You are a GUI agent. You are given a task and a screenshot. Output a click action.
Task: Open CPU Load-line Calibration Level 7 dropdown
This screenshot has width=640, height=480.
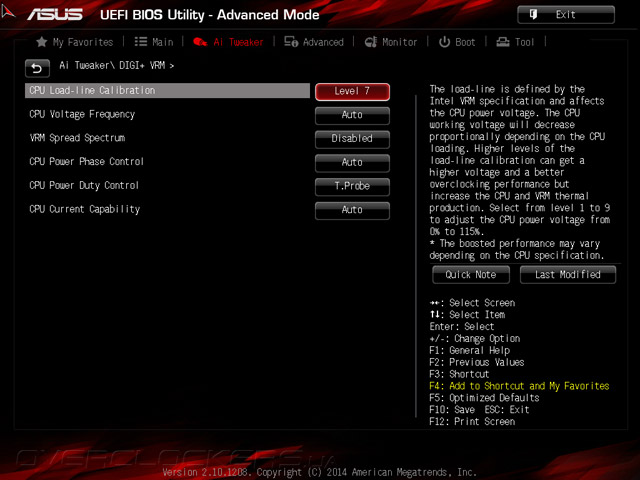(x=352, y=91)
